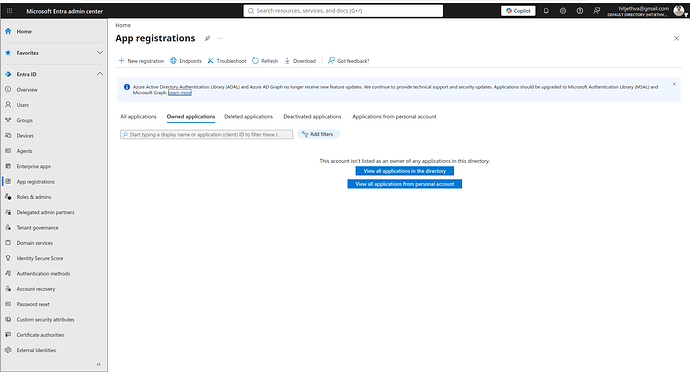Viewport: 690px width, 372px height.
Task: Refresh the app registrations list
Action: click(265, 61)
